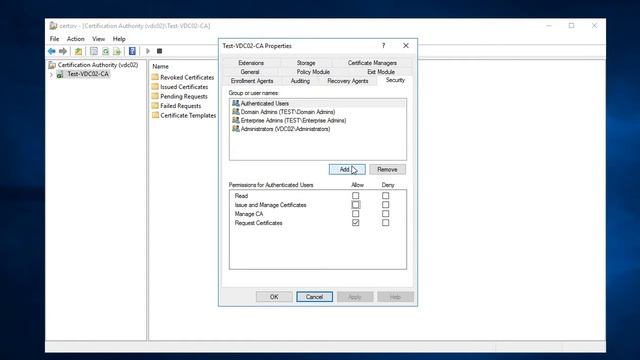Click the Test-VDC02-CA server icon in tree
Screen dimensions: 640x360
point(60,74)
